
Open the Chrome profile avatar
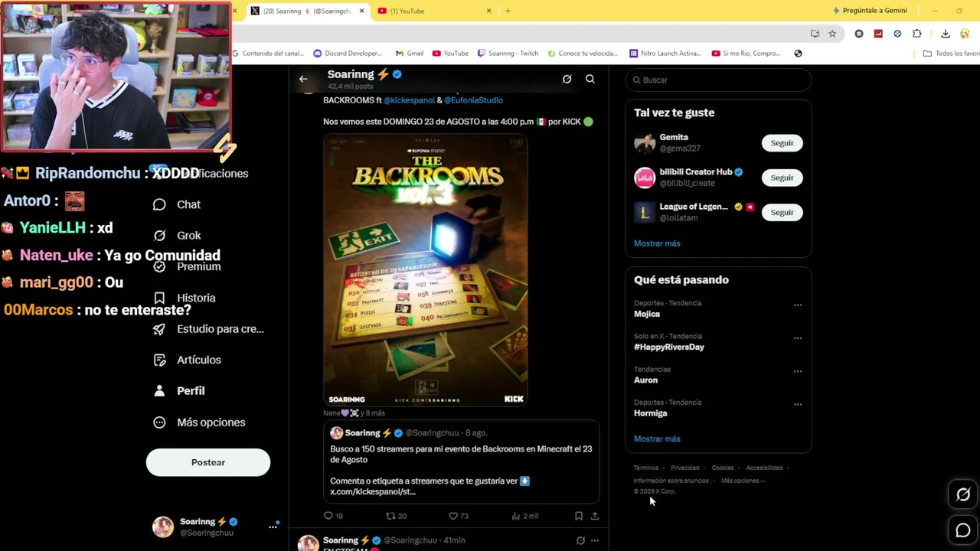(965, 34)
